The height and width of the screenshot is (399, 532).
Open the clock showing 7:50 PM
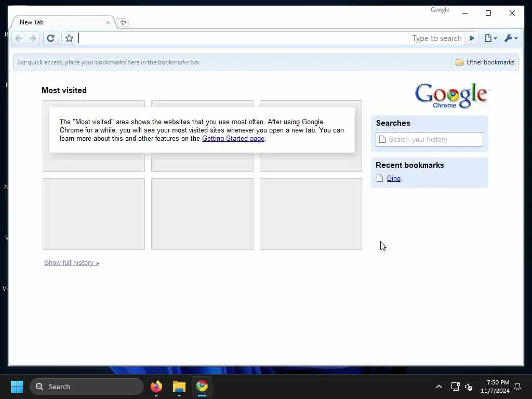coord(495,387)
